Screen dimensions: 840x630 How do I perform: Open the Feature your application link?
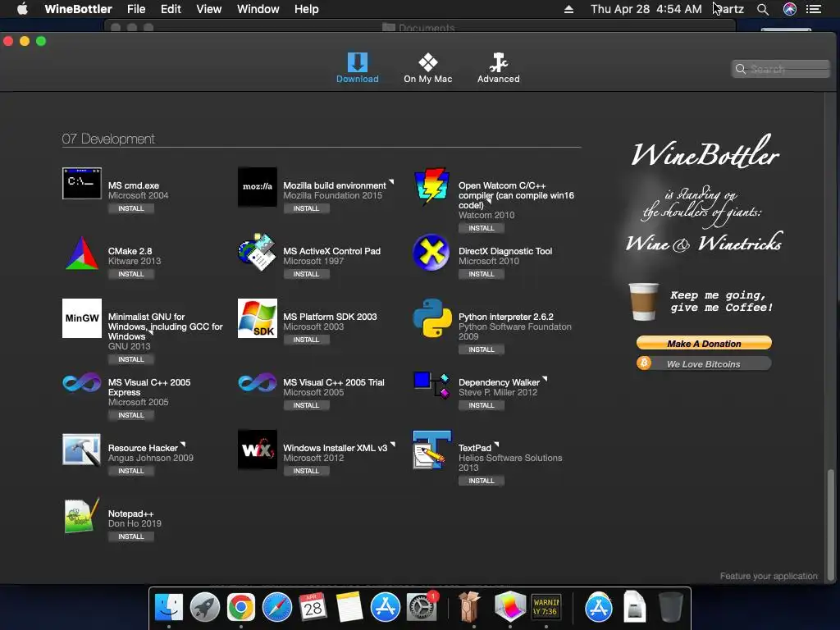769,576
